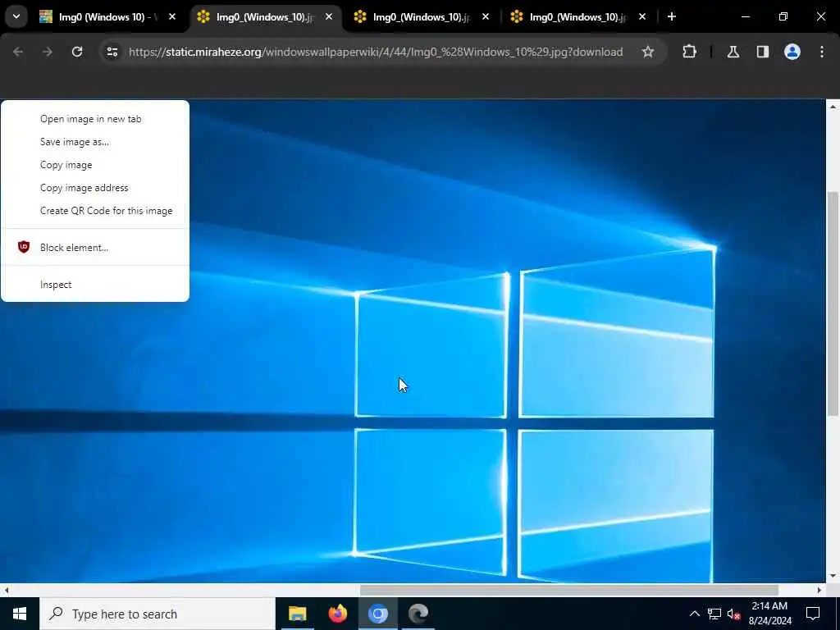
Task: Toggle the browser side panel
Action: (x=763, y=52)
